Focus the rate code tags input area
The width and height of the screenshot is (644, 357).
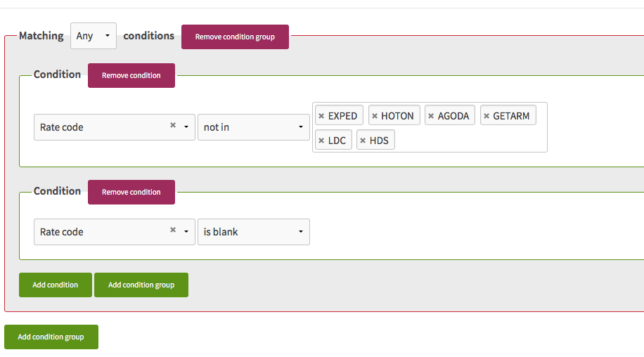[x=468, y=141]
